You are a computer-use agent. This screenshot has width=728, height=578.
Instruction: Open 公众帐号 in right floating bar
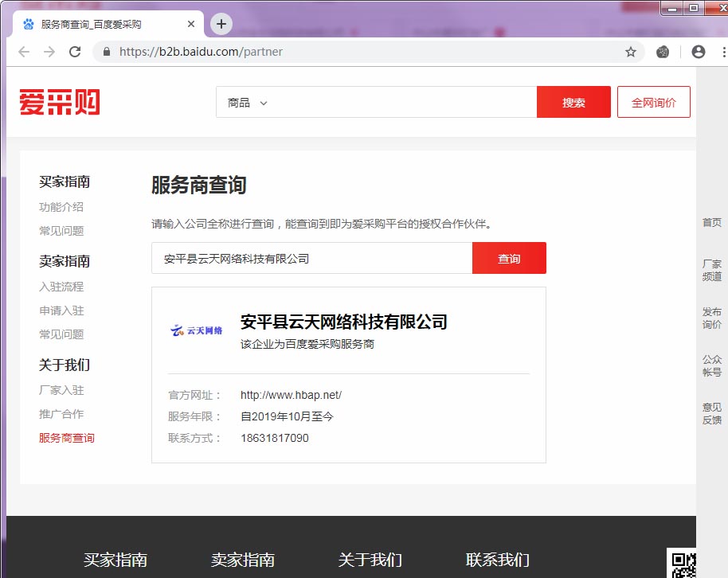point(712,366)
